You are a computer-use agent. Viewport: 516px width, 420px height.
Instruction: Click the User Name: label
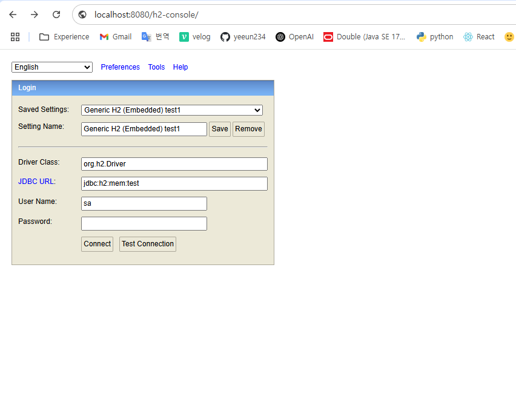38,202
